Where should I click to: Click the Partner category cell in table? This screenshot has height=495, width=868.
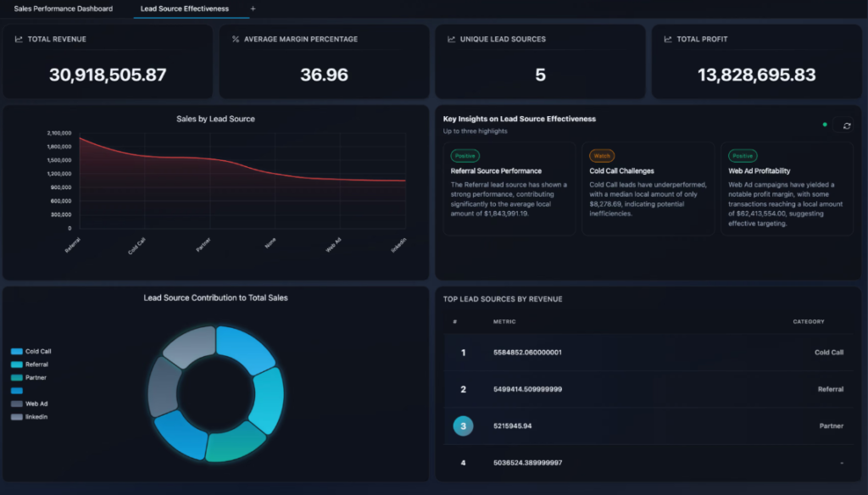click(832, 426)
